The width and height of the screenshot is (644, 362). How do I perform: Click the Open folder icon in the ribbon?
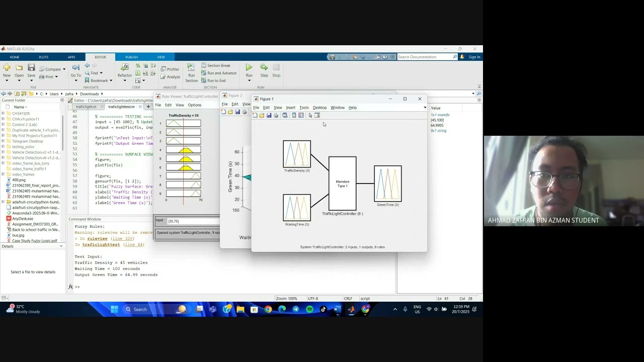pyautogui.click(x=19, y=67)
